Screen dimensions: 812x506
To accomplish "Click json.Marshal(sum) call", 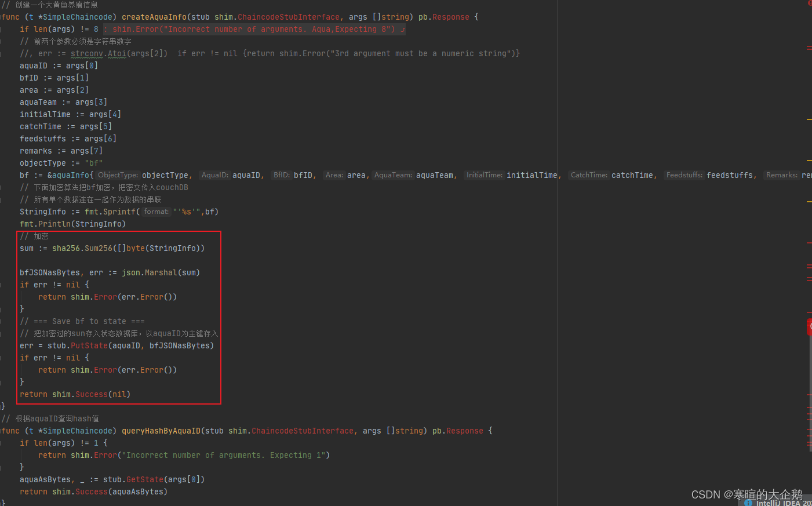I will tap(161, 272).
